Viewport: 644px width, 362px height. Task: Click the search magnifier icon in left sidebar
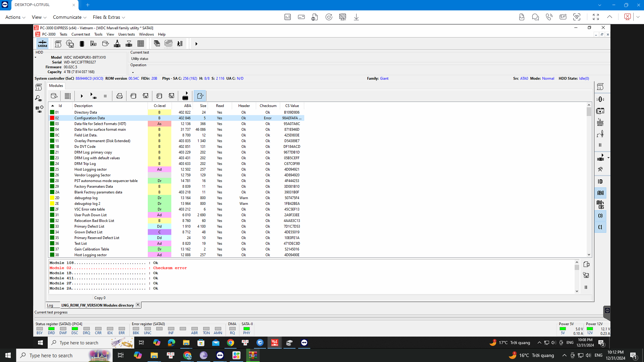[39, 98]
